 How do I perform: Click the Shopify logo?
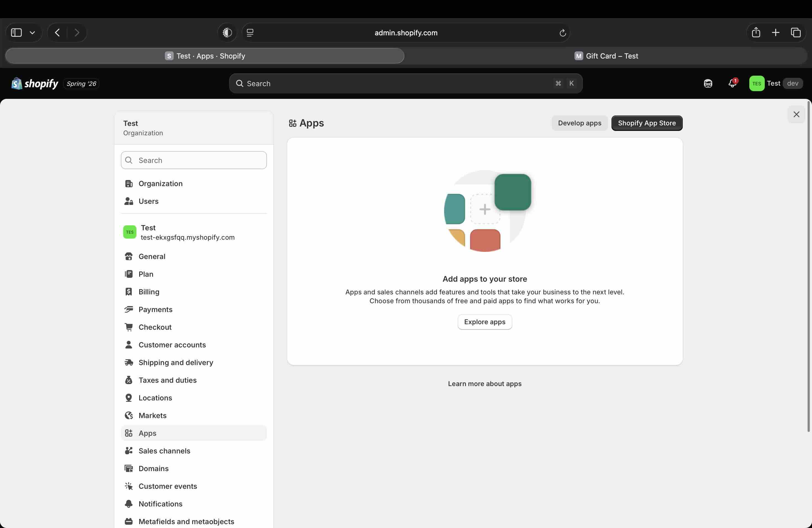(x=35, y=84)
